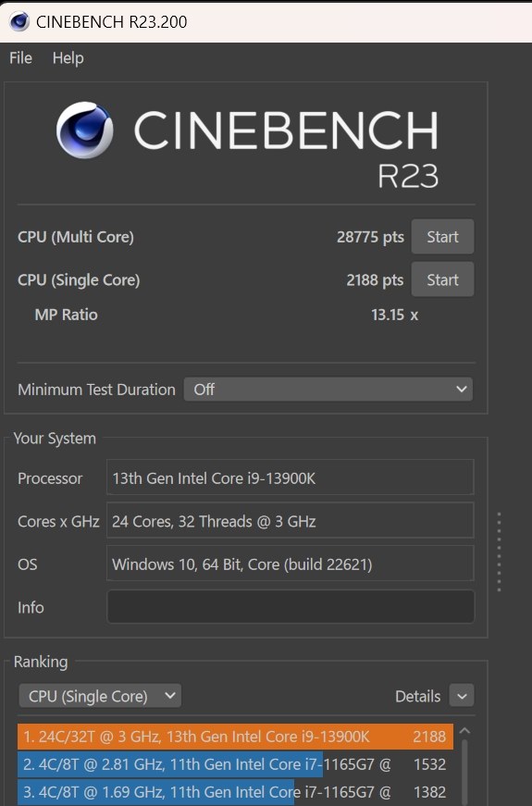The width and height of the screenshot is (532, 806).
Task: Open the Minimum Test Duration dropdown
Action: (328, 390)
